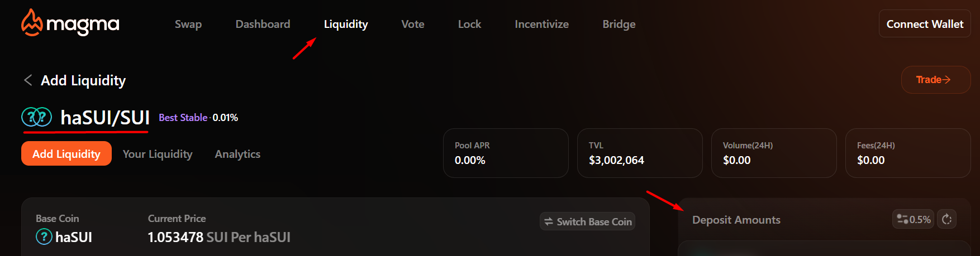The height and width of the screenshot is (256, 980).
Task: Click the haSUI base coin question-mark icon
Action: click(x=44, y=237)
